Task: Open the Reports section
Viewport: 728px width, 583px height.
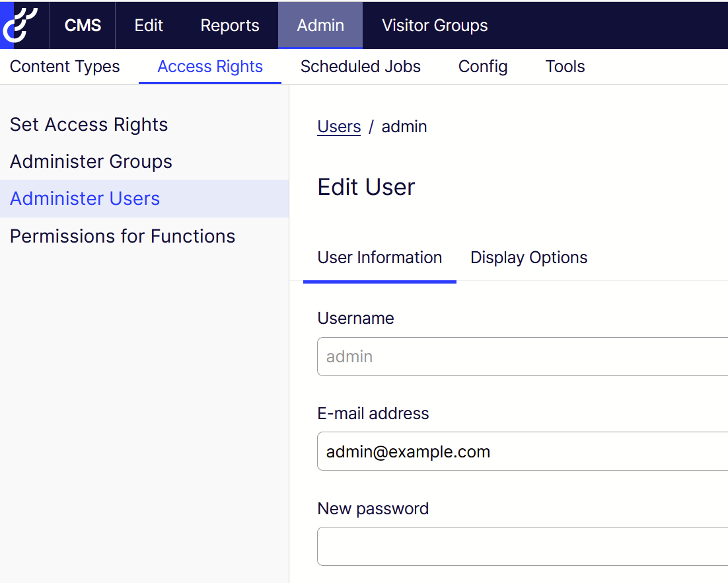Action: tap(230, 26)
